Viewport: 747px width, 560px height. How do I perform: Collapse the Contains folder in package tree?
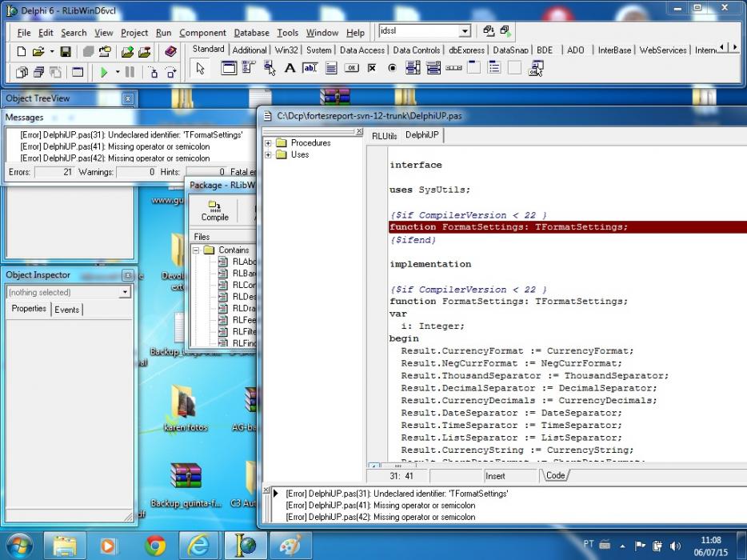(196, 250)
